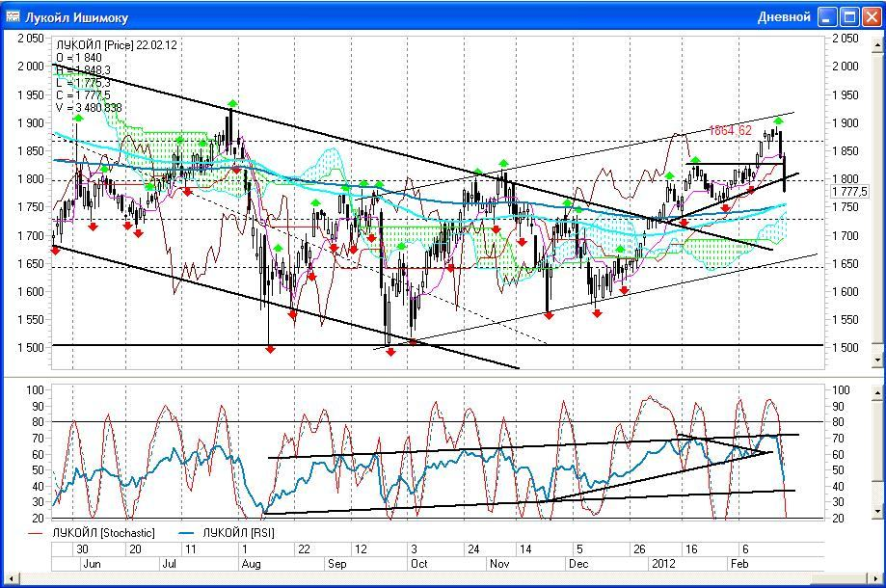
Task: Click the price panel scroll-down arrow
Action: coord(877,360)
